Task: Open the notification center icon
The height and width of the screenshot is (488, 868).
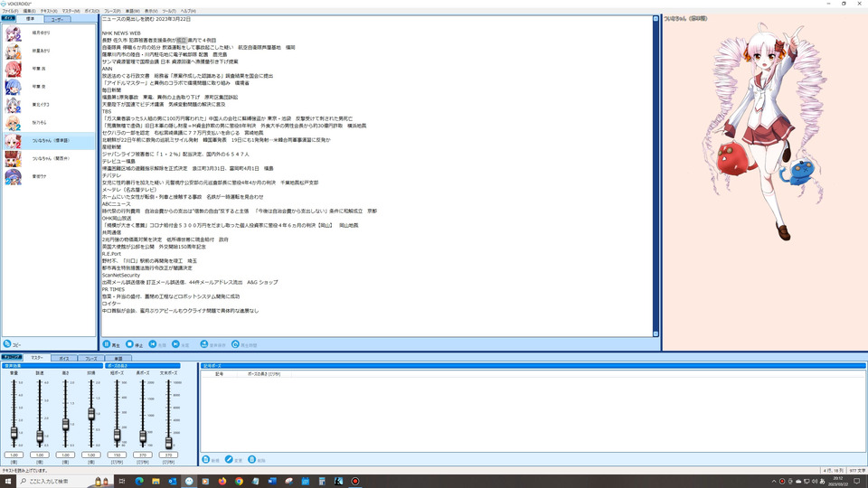Action: (856, 482)
